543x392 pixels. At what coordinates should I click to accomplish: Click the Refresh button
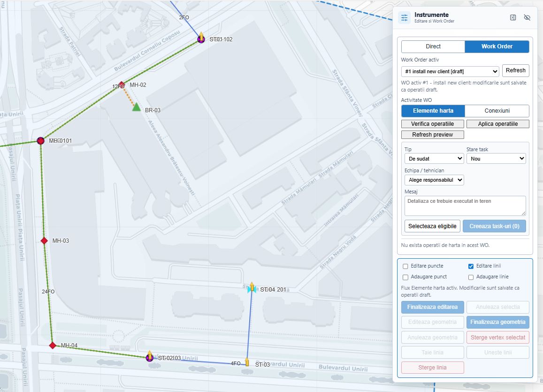coord(516,70)
